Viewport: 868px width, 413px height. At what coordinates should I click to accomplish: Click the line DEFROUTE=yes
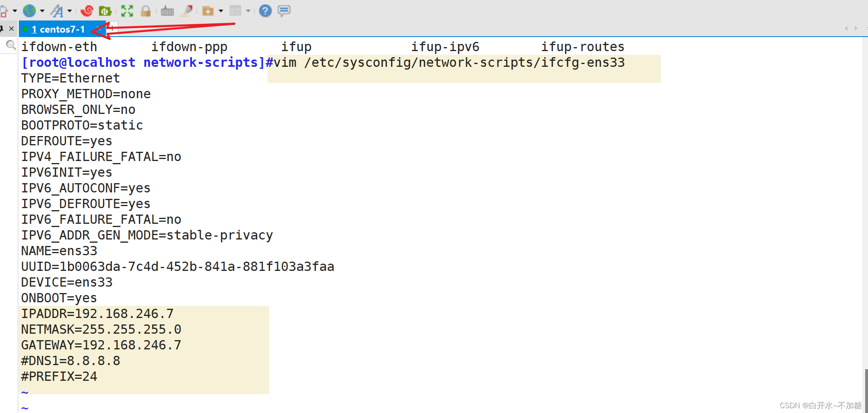click(67, 141)
